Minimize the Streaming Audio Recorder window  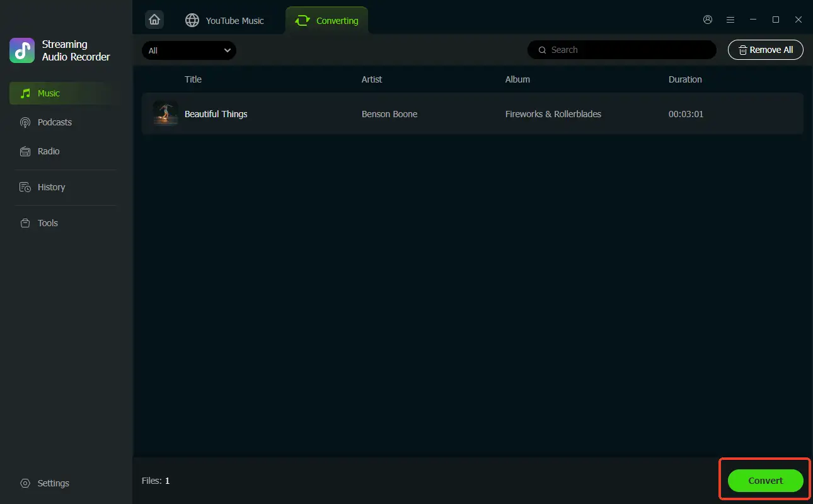click(753, 20)
